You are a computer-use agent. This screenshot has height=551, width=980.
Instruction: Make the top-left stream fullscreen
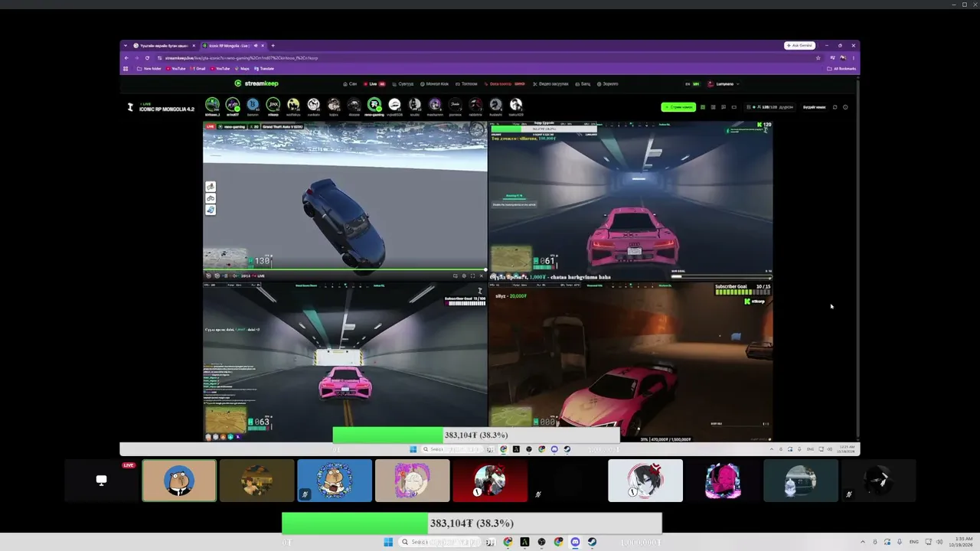click(x=472, y=276)
